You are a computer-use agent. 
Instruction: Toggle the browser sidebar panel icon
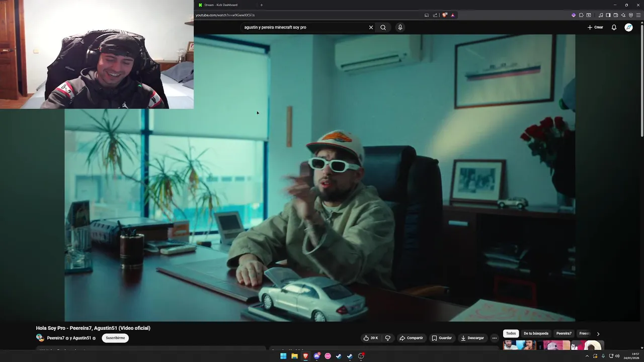[608, 15]
